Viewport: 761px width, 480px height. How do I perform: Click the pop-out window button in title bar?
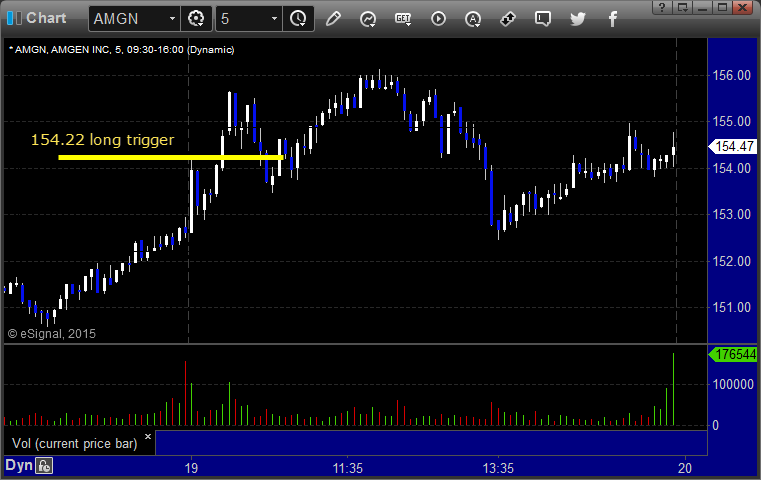pos(682,7)
